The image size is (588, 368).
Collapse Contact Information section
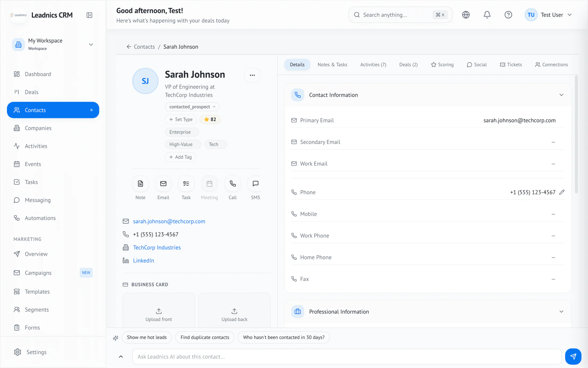(x=561, y=95)
